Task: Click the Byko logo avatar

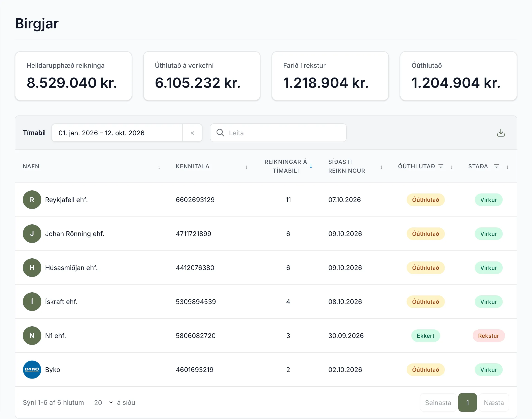Action: (32, 370)
